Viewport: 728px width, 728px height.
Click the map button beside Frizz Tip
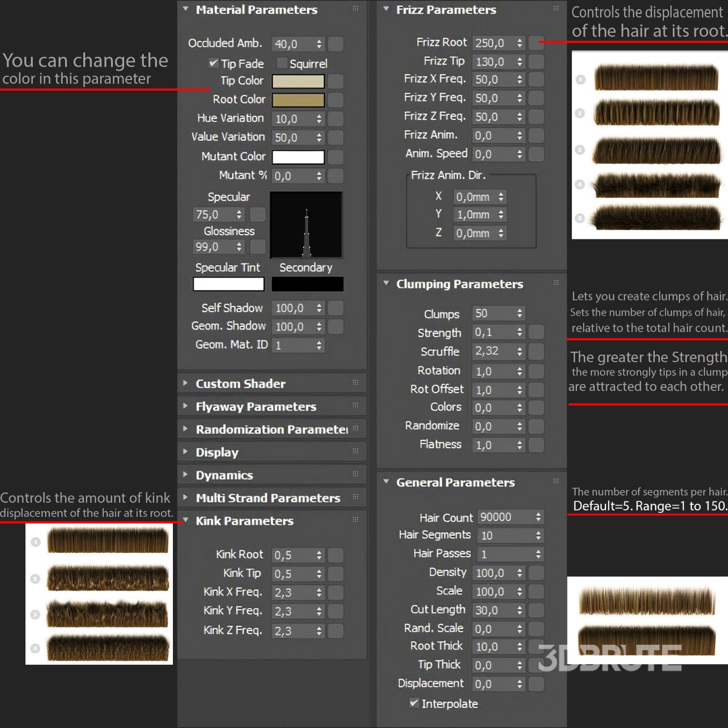pyautogui.click(x=536, y=62)
